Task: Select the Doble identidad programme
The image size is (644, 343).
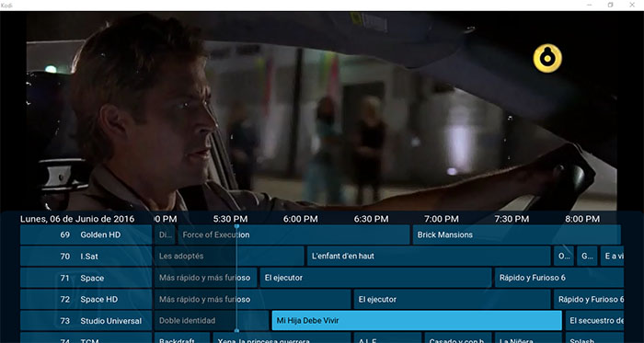Action: point(212,321)
